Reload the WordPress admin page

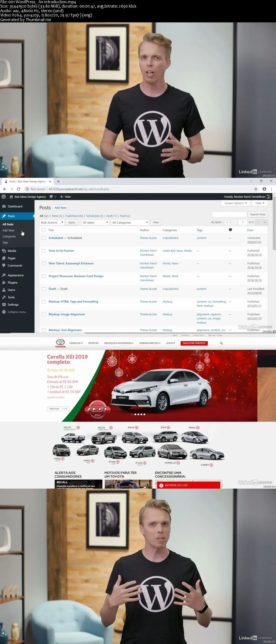tap(19, 189)
